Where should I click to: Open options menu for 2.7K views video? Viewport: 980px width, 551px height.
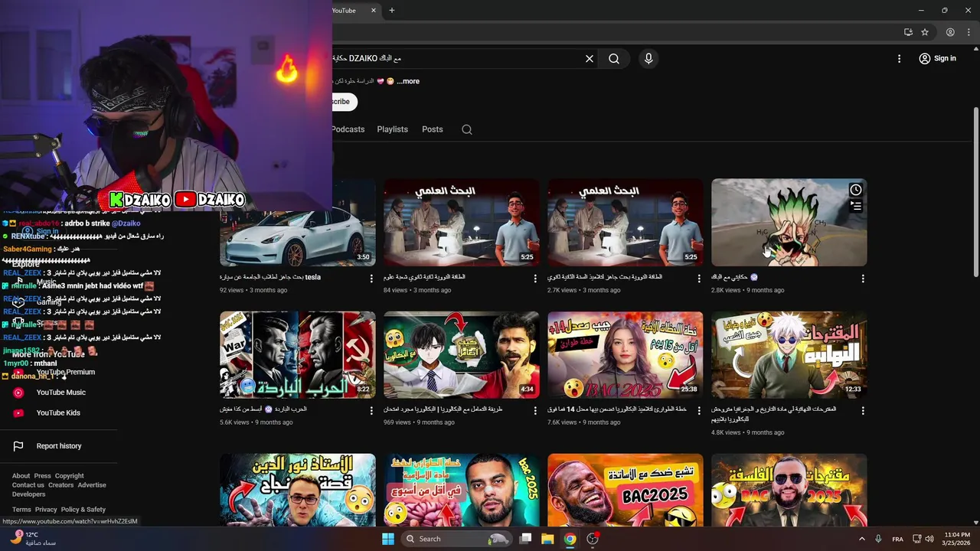pyautogui.click(x=699, y=279)
